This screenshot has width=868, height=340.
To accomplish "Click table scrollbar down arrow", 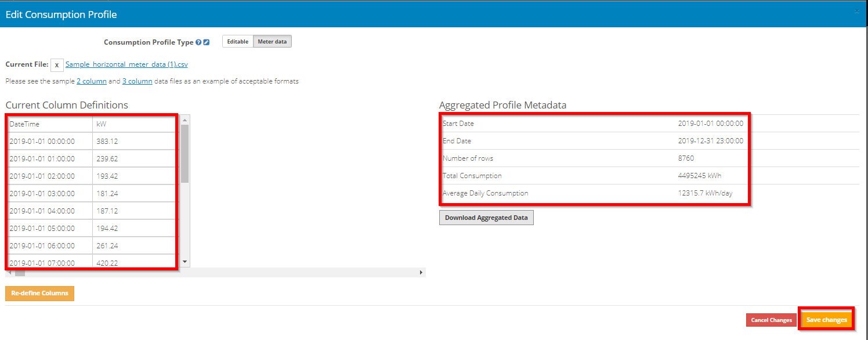I will [185, 262].
